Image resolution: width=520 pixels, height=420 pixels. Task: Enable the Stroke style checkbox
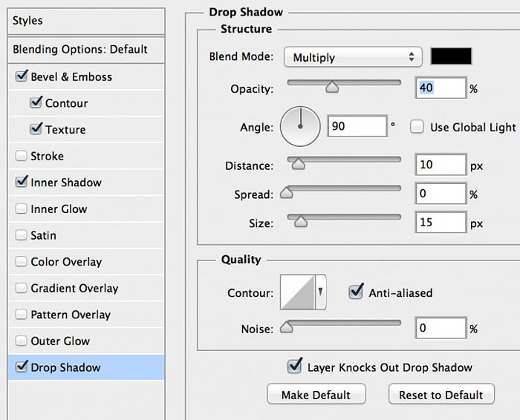point(21,155)
